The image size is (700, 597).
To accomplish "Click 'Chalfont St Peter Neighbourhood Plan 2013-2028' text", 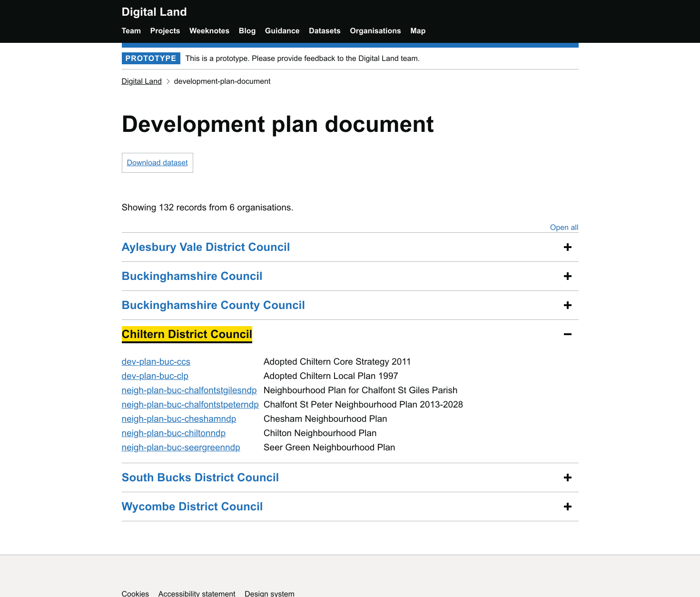I will point(363,405).
